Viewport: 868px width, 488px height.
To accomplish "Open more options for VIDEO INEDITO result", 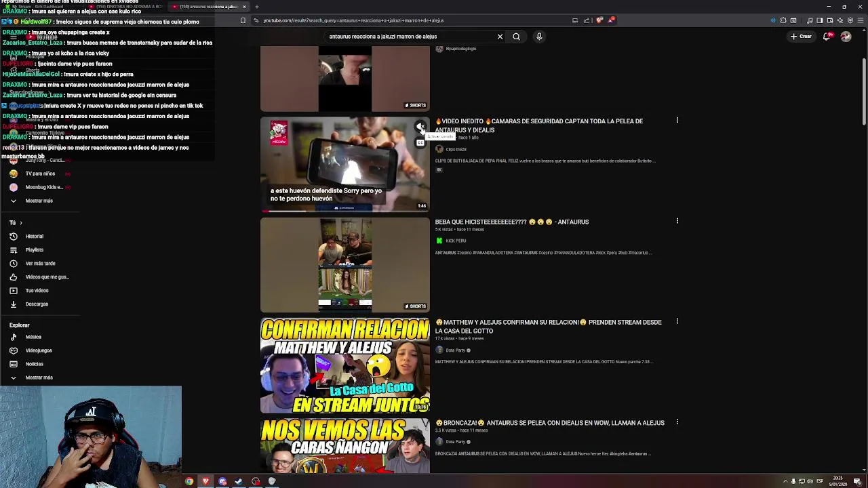I will (677, 121).
